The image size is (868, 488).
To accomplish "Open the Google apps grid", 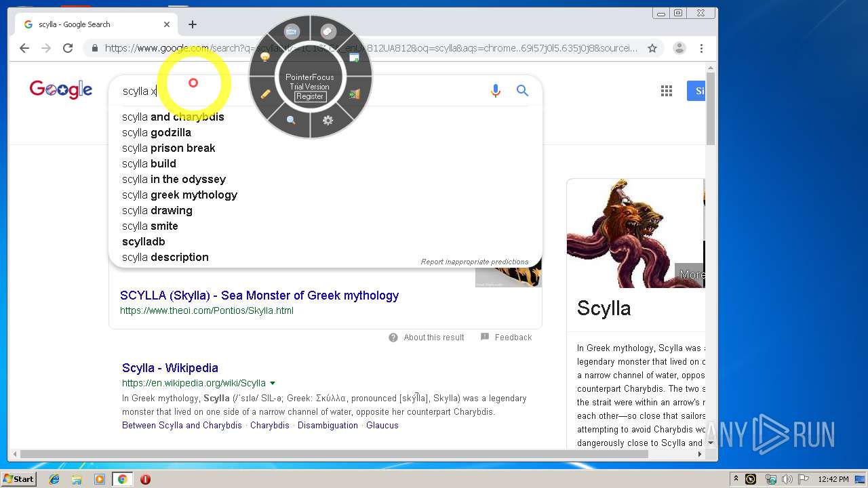I will pos(667,91).
